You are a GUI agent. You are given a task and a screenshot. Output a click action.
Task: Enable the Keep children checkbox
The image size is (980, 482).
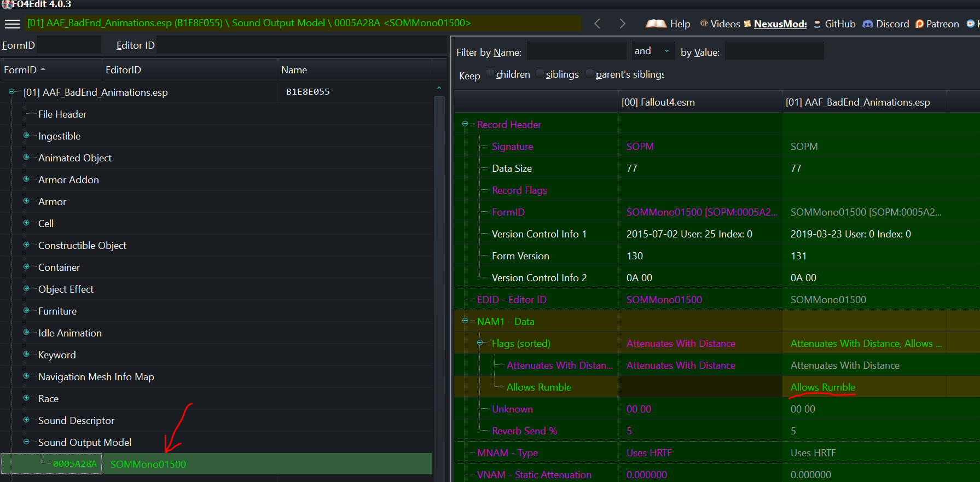click(x=490, y=74)
